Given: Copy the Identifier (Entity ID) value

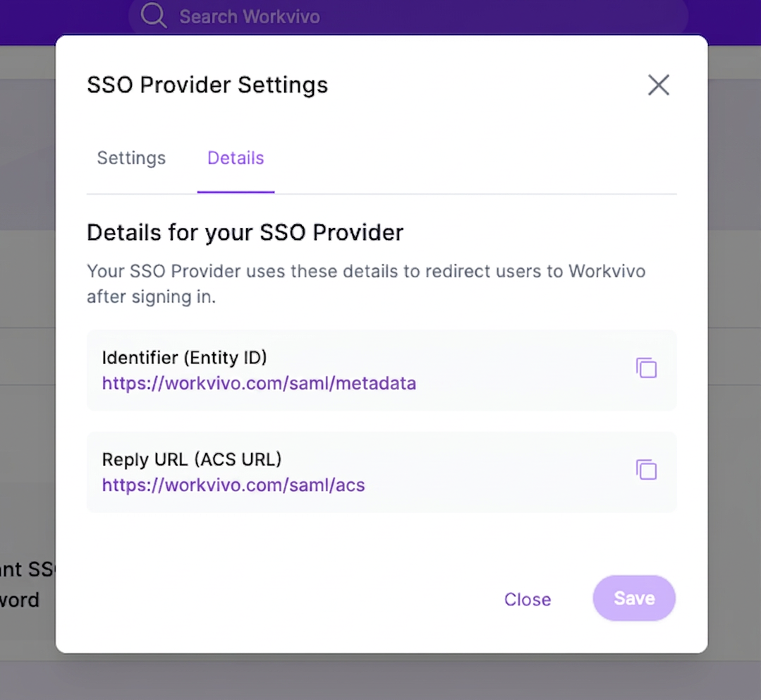Looking at the screenshot, I should pyautogui.click(x=646, y=368).
